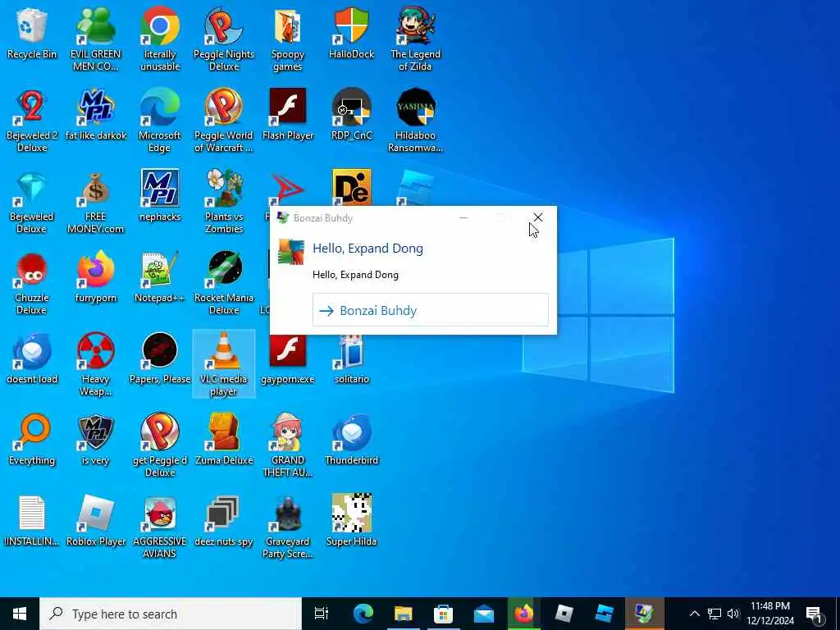
Task: Close the Bonzai Buhdy dialog
Action: pos(538,217)
